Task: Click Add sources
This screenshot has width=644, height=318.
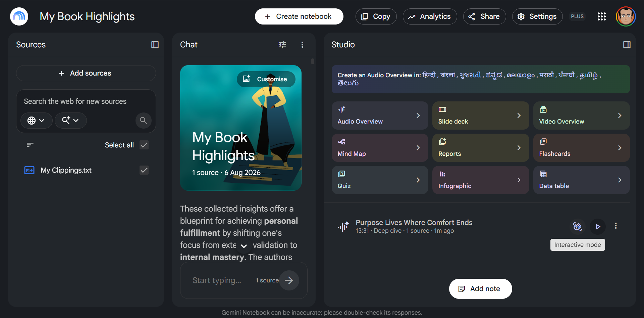Action: (x=86, y=73)
